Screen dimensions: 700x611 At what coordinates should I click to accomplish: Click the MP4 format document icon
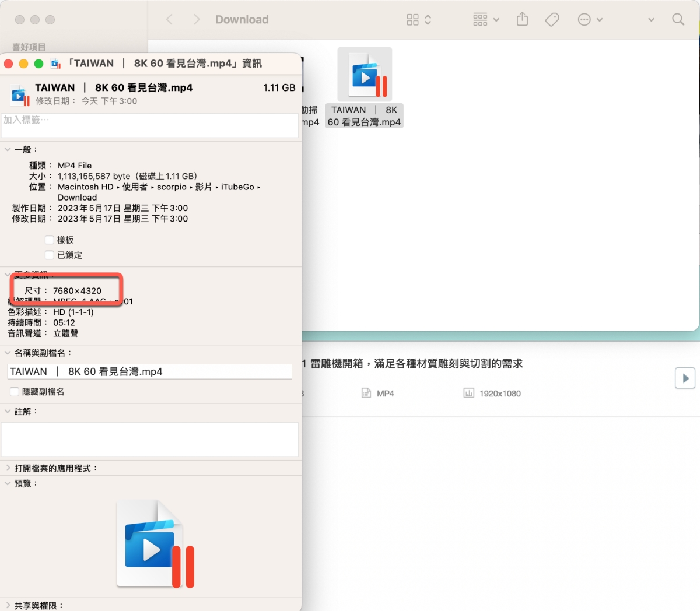[x=366, y=394]
